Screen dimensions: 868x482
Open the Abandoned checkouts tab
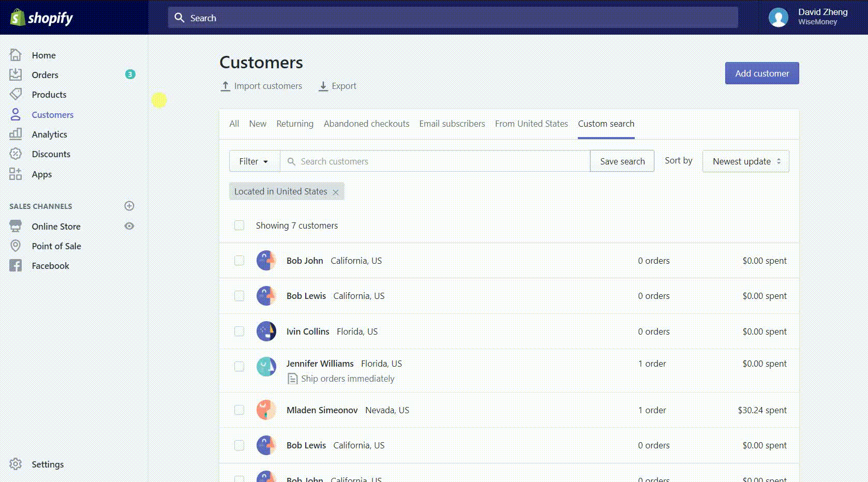click(366, 124)
